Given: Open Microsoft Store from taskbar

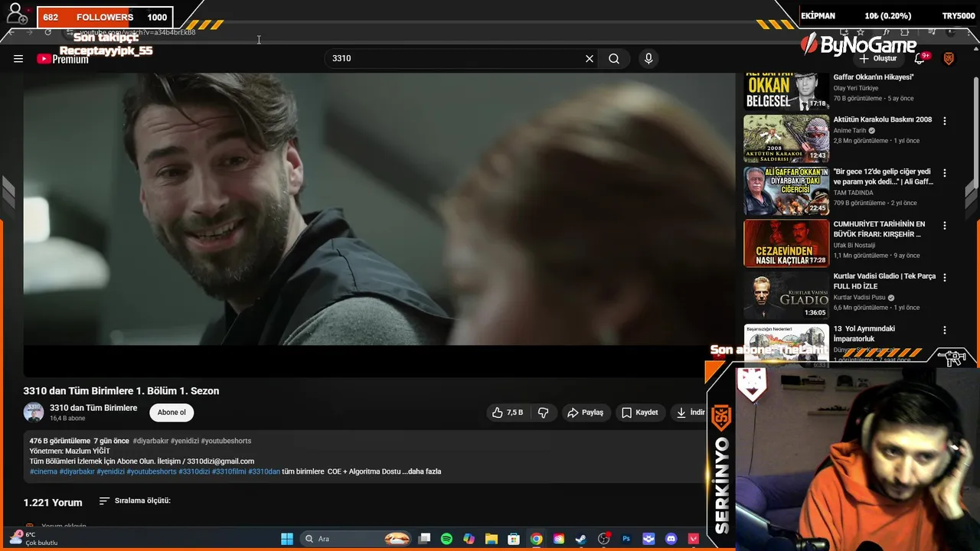Looking at the screenshot, I should 514,539.
